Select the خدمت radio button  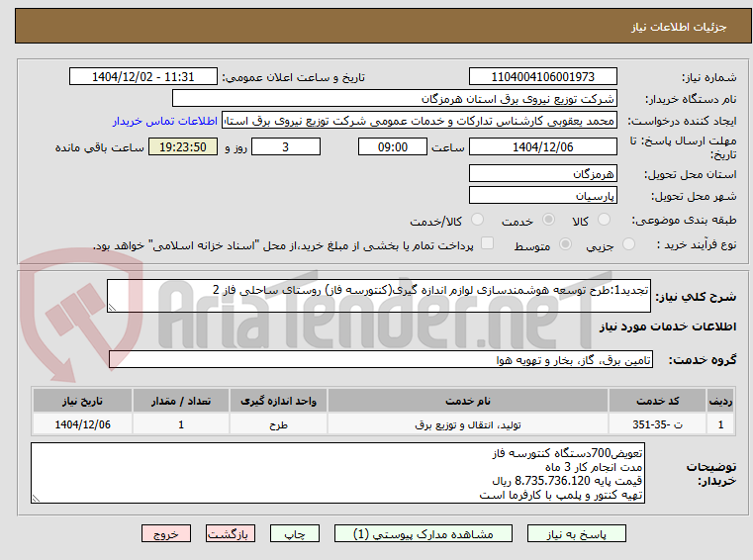pyautogui.click(x=548, y=220)
